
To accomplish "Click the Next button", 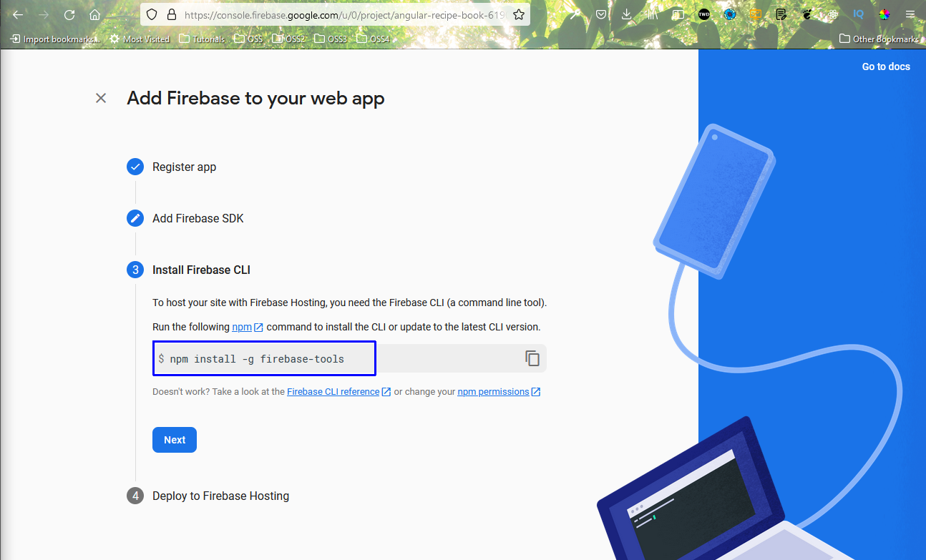I will click(x=175, y=440).
